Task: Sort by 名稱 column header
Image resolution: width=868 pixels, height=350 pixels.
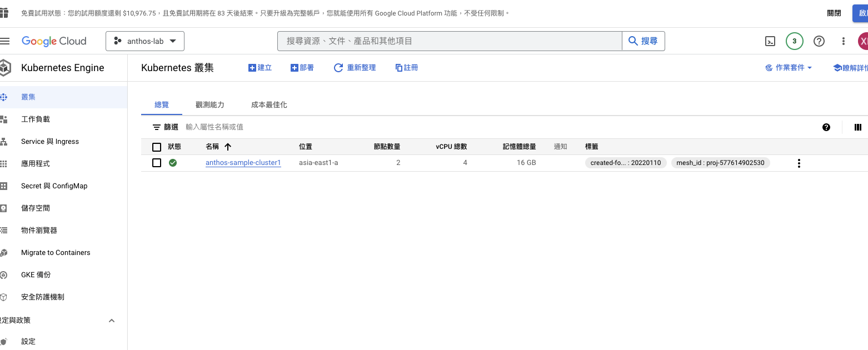Action: (213, 147)
